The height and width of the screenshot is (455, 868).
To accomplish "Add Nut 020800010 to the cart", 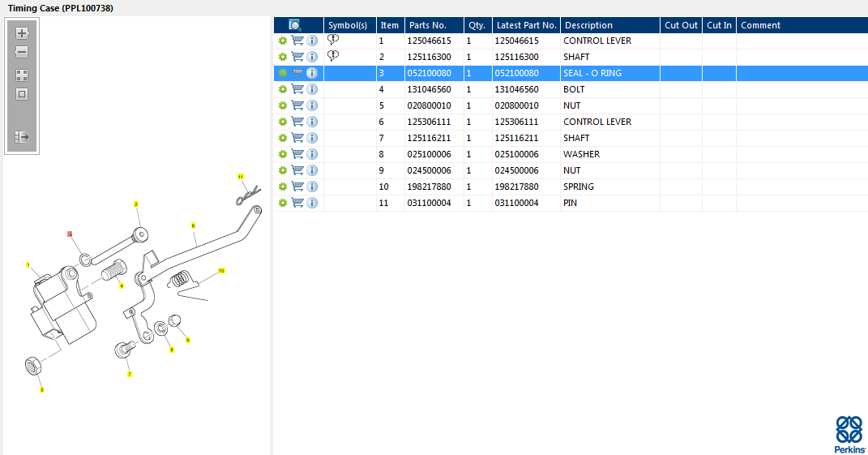I will [297, 105].
